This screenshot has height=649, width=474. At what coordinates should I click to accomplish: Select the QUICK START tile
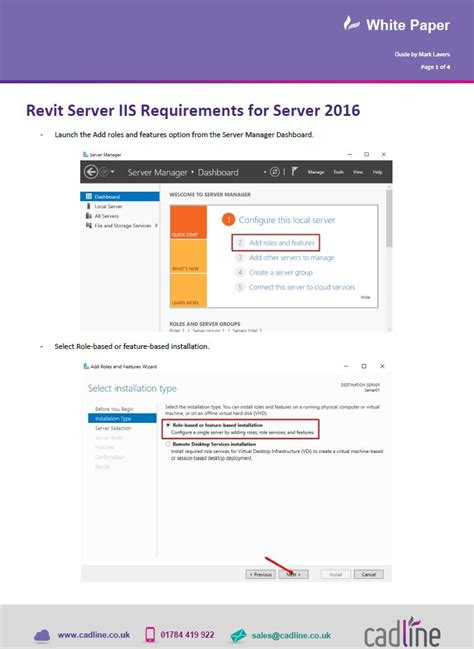coord(188,222)
